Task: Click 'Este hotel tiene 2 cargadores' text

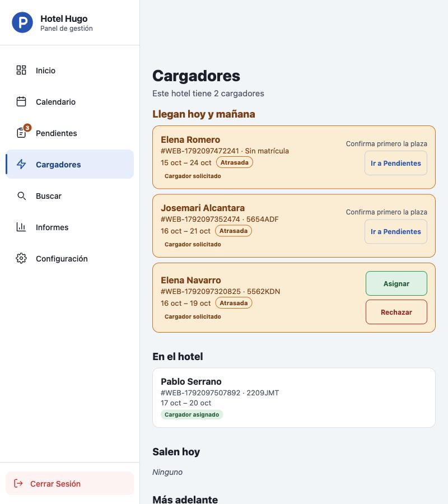Action: tap(208, 94)
